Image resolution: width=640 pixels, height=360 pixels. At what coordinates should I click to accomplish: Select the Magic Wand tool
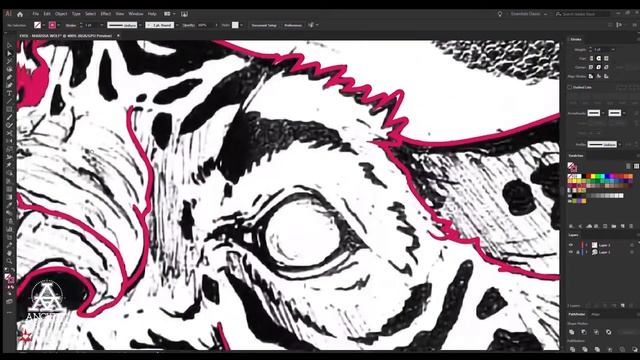tap(9, 61)
